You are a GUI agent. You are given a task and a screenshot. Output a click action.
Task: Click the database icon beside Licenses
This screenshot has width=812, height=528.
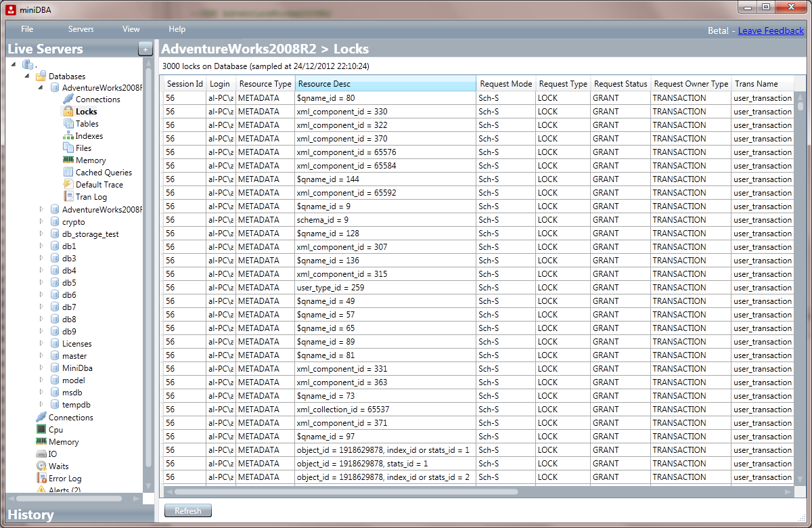pyautogui.click(x=55, y=343)
